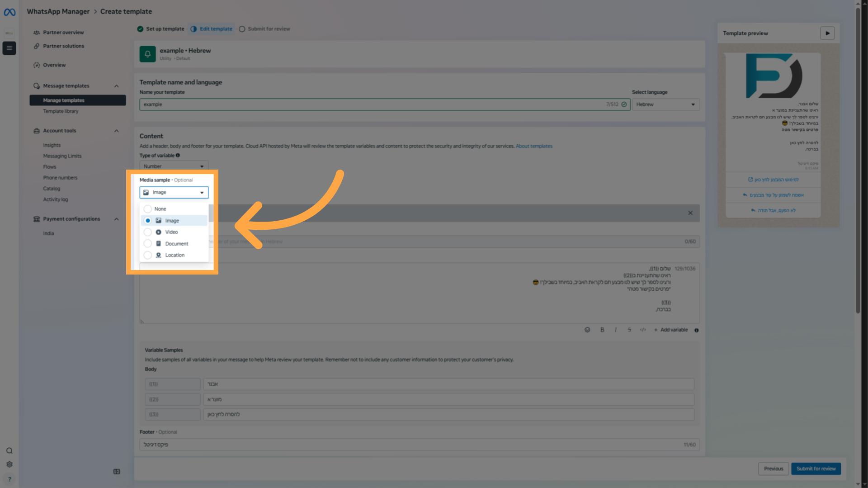Open the hamburger menu icon in left rail
This screenshot has width=868, height=488.
(9, 48)
